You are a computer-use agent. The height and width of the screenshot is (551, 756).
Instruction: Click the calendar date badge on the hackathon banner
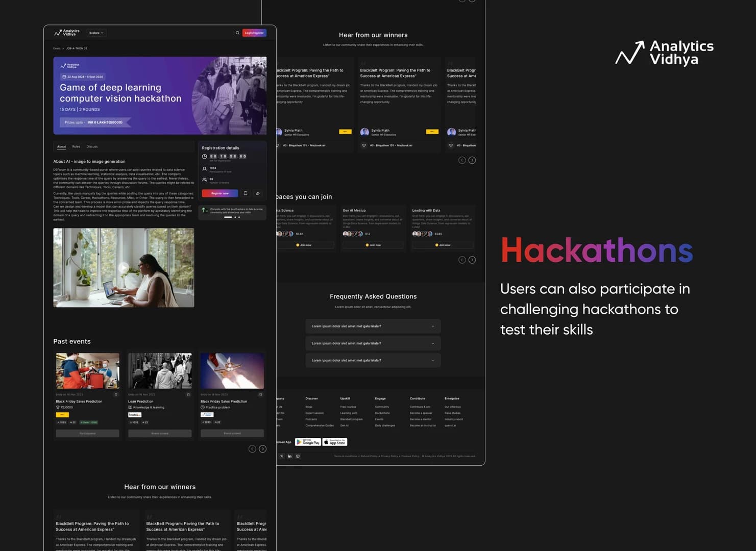(x=82, y=77)
